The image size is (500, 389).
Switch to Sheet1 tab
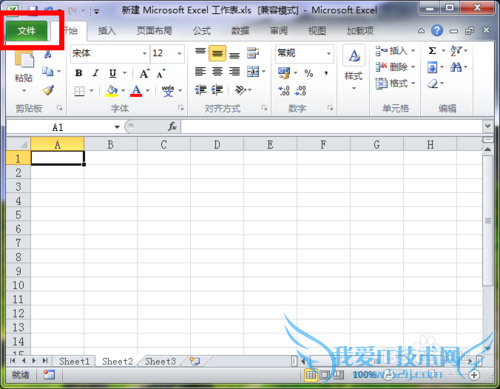click(74, 362)
